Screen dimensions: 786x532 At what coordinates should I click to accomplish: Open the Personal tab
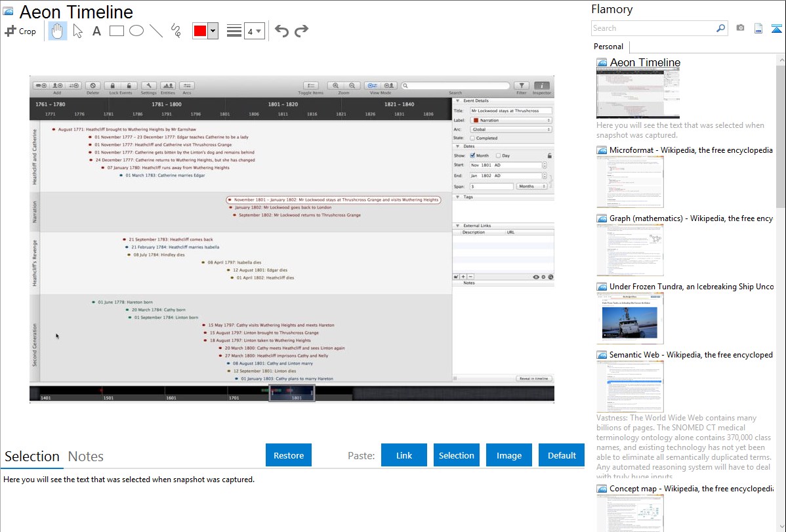[609, 47]
